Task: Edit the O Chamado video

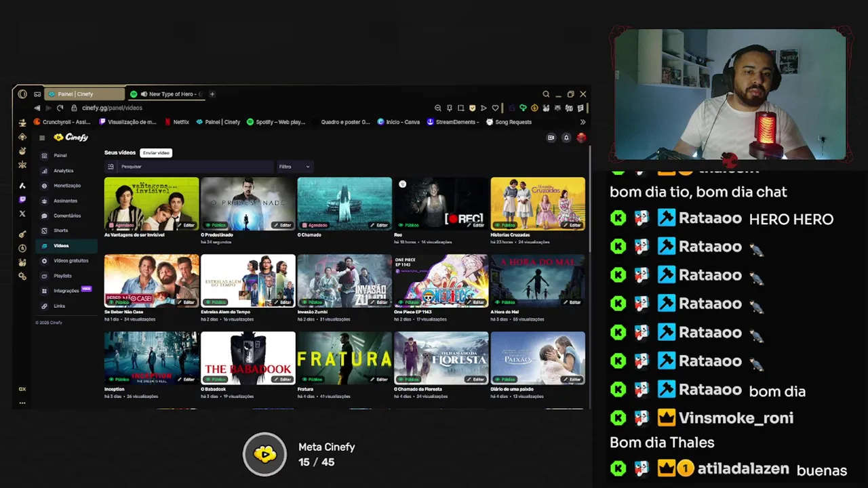Action: click(379, 225)
